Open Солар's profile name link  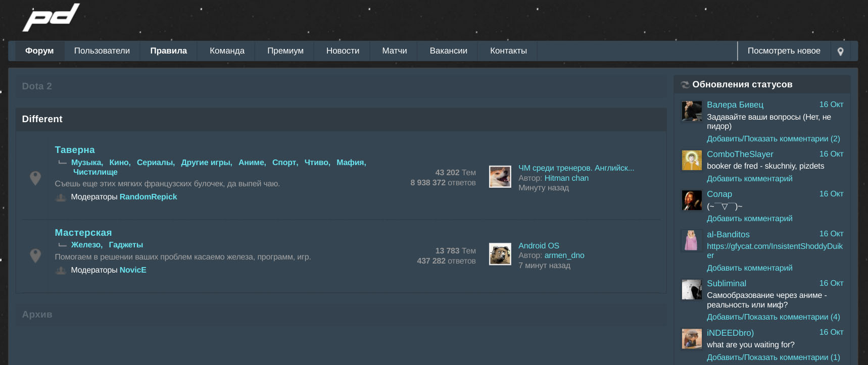pos(719,194)
